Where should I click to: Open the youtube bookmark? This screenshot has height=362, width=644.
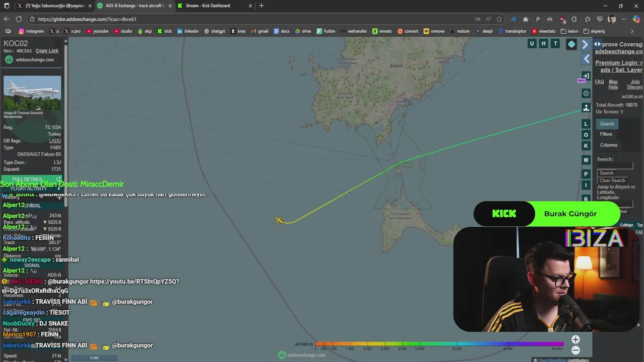97,31
